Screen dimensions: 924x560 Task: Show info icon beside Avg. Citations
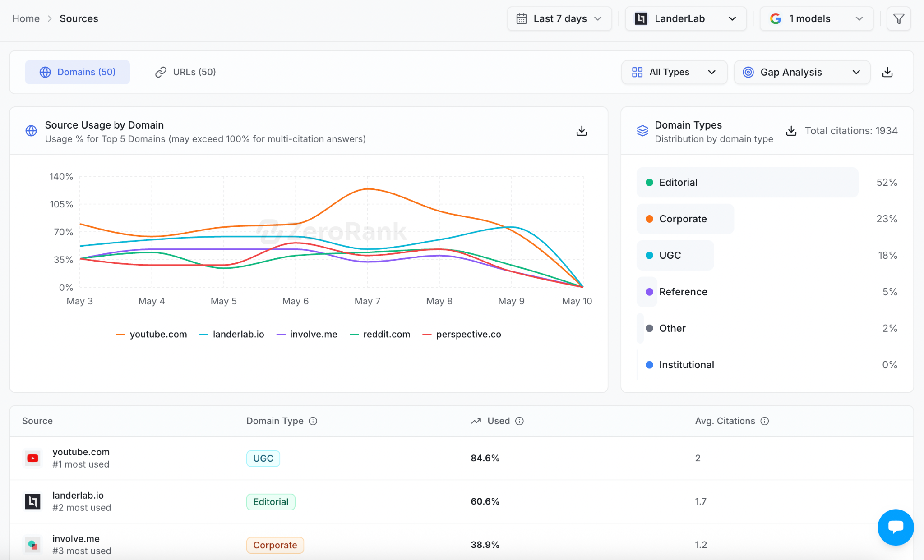(x=764, y=421)
